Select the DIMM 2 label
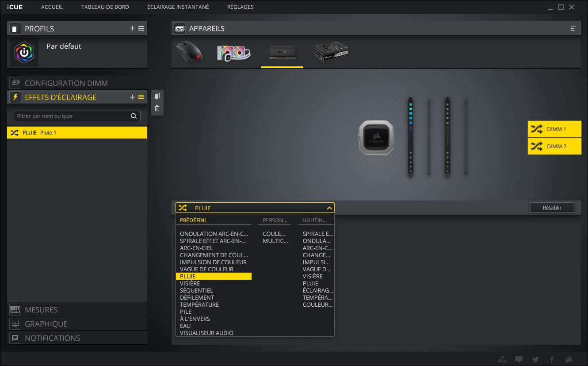 (554, 146)
